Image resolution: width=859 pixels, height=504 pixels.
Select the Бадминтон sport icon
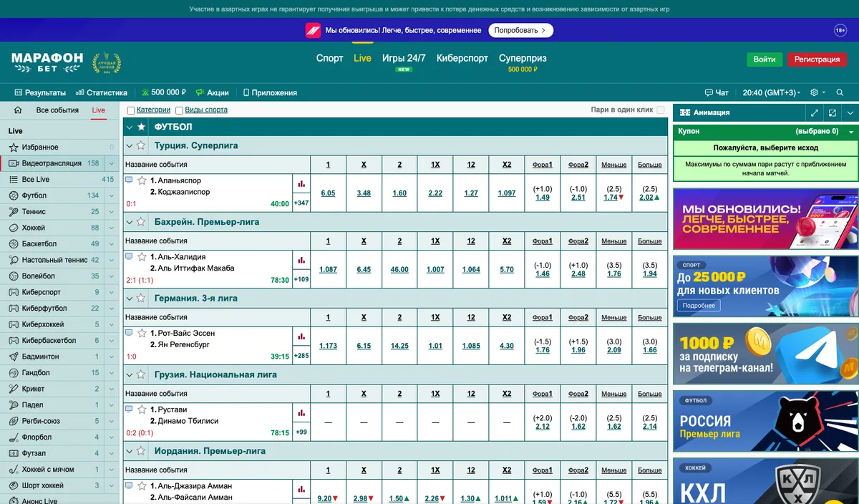14,357
